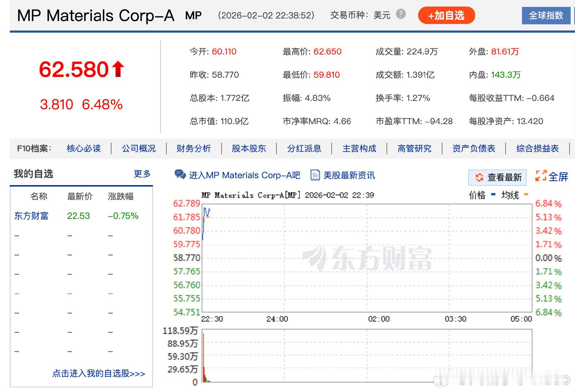Viewport: 575px width, 392px height.
Task: Switch to 主营构成
Action: tap(359, 148)
